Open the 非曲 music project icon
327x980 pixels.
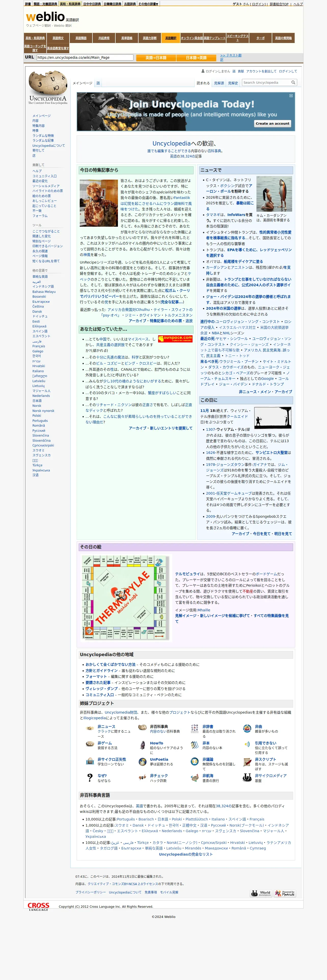(x=247, y=729)
